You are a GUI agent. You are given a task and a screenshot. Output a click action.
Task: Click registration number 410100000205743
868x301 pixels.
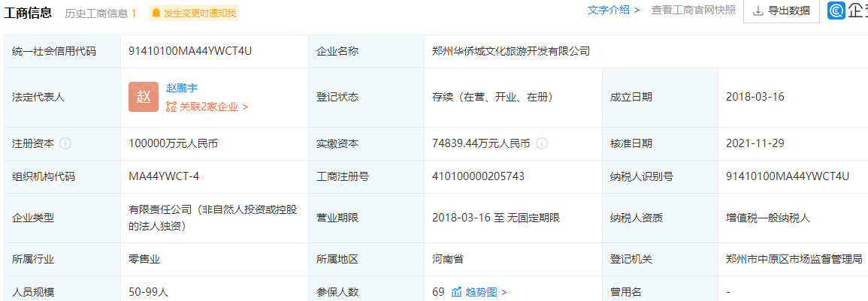pos(478,176)
